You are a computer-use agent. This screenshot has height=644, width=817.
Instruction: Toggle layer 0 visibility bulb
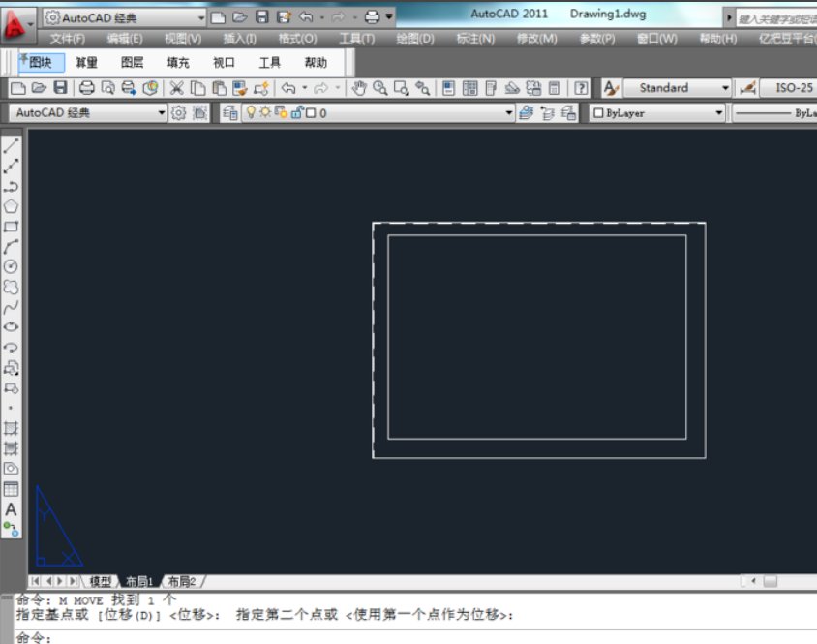pos(251,113)
